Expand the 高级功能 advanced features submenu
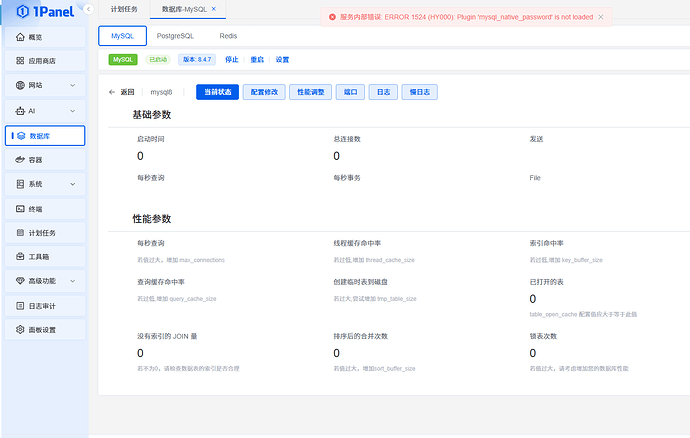The height and width of the screenshot is (438, 690). [72, 282]
